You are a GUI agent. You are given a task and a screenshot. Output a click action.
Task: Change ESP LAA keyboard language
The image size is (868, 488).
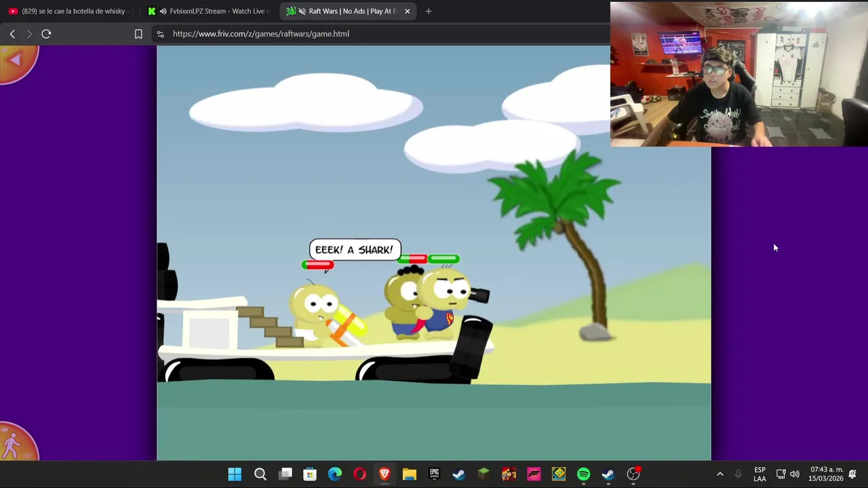click(x=759, y=474)
